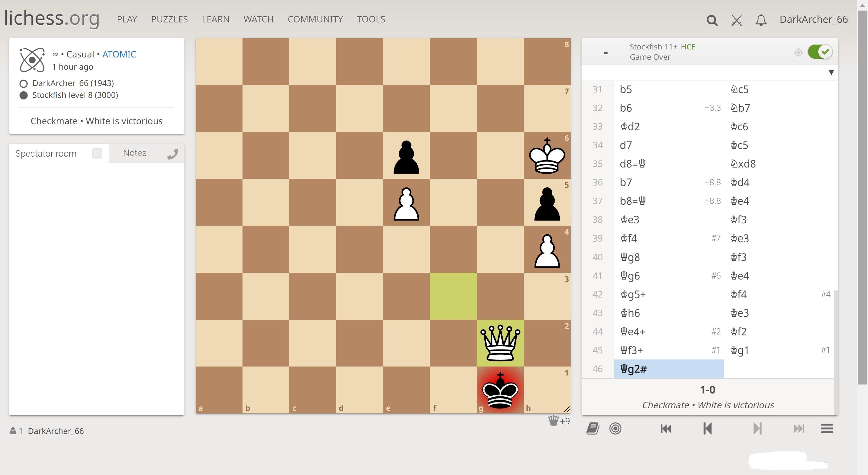The image size is (868, 475).
Task: View DarkArcher_66's player profile
Action: tap(73, 83)
